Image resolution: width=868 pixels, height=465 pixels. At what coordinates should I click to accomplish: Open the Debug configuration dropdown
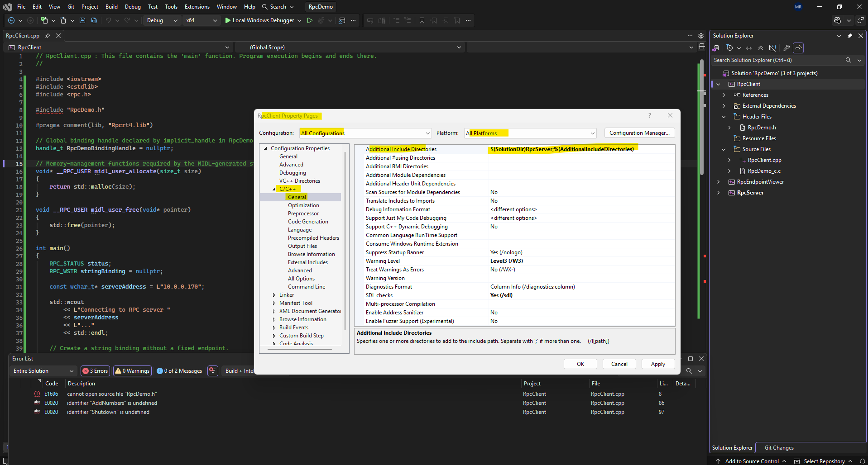[162, 20]
